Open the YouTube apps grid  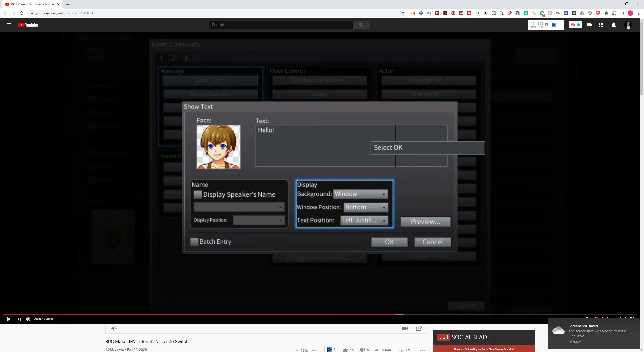601,25
